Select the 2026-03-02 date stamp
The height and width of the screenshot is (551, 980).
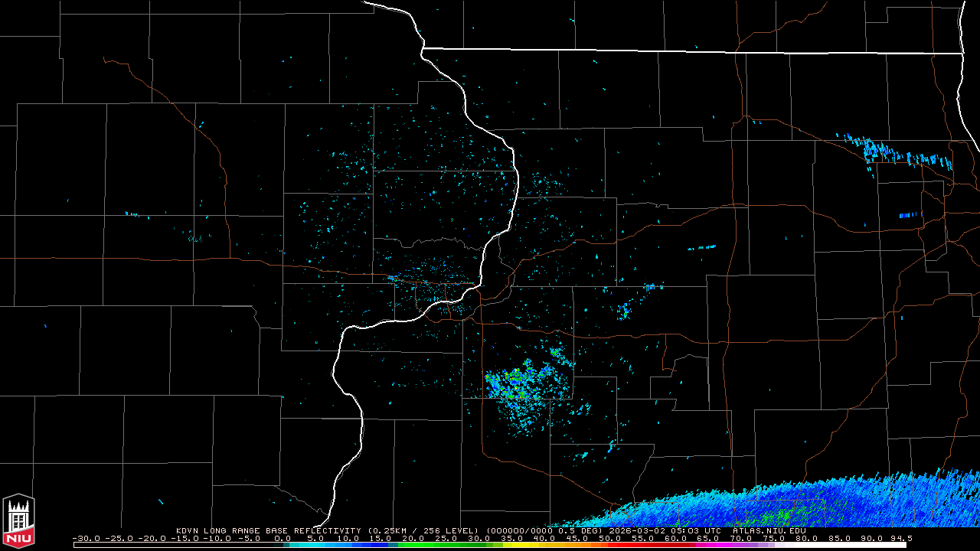pos(637,530)
